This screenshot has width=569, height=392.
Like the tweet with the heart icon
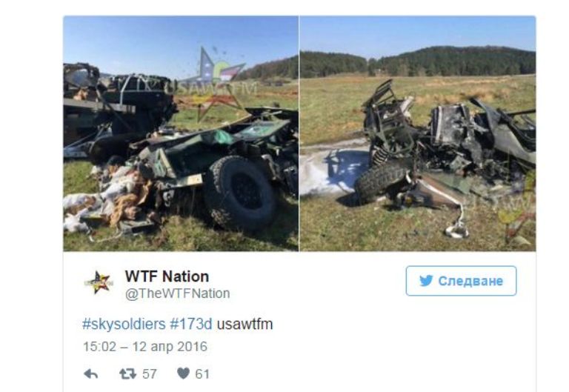pos(183,373)
